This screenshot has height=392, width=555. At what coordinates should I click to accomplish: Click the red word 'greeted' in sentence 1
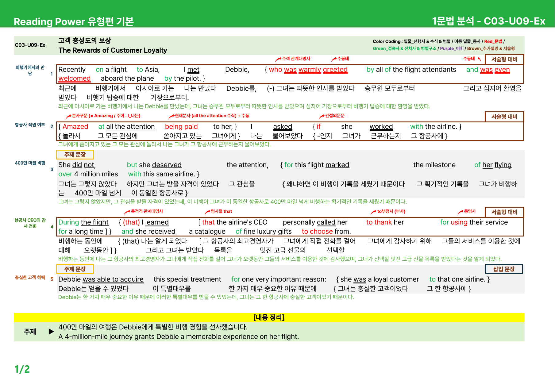tap(335, 70)
